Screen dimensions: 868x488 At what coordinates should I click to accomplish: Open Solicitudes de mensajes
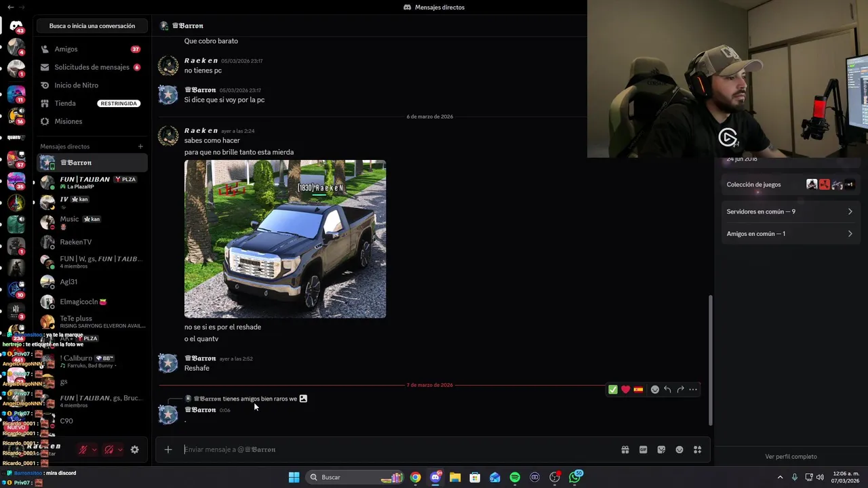pyautogui.click(x=92, y=67)
